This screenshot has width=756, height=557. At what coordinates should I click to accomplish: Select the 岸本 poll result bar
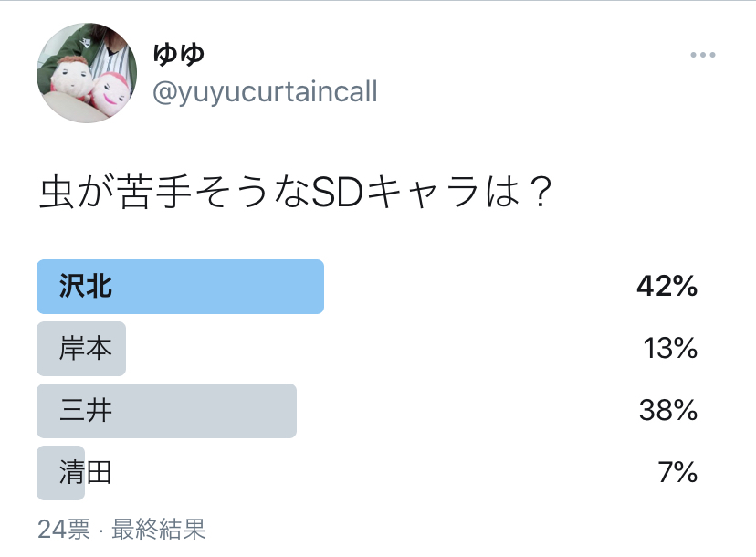pos(81,349)
